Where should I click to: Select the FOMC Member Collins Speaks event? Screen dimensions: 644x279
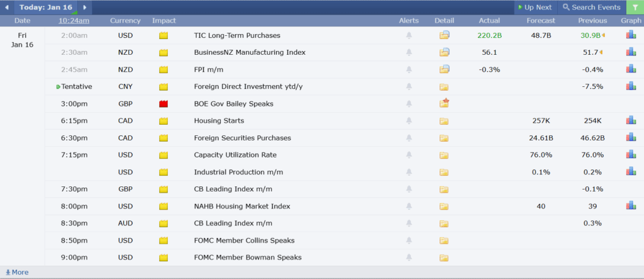[x=244, y=240]
